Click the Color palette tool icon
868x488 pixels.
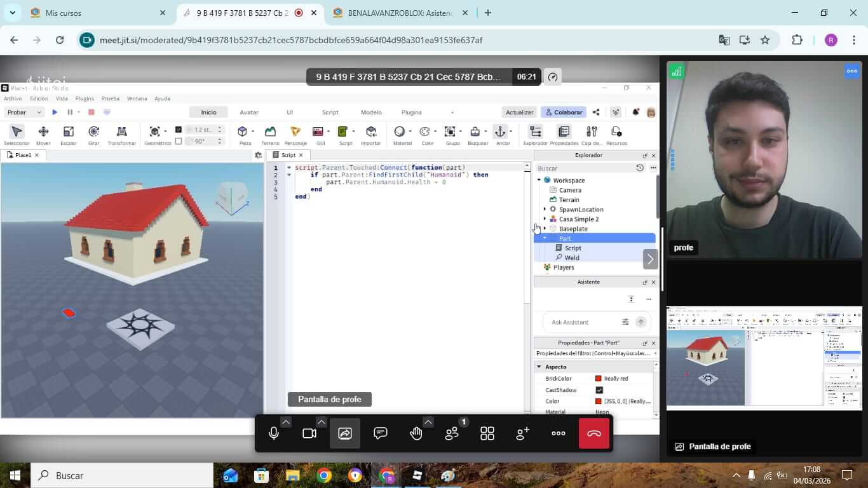coord(424,132)
